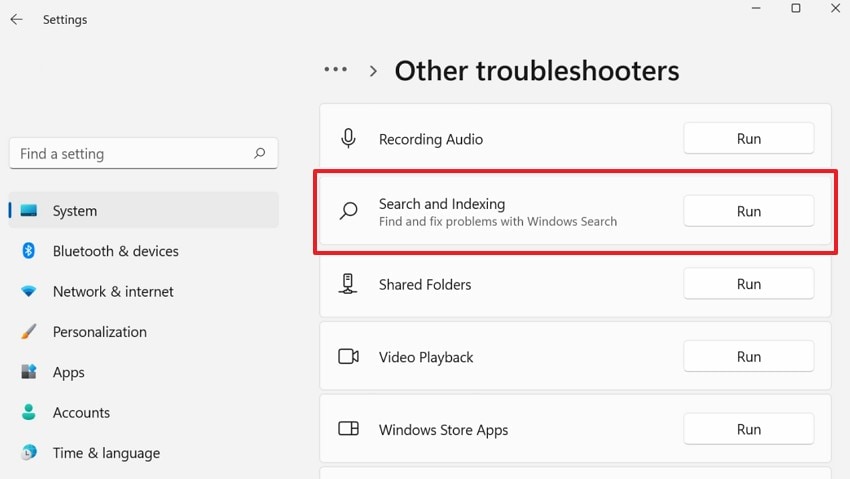Open the Apps settings category
This screenshot has width=850, height=479.
[68, 372]
